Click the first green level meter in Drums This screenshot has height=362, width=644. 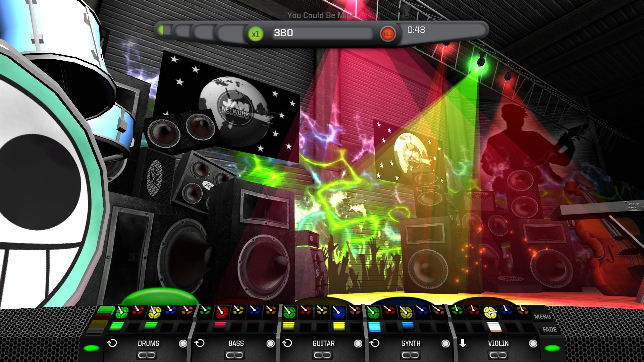click(x=116, y=325)
